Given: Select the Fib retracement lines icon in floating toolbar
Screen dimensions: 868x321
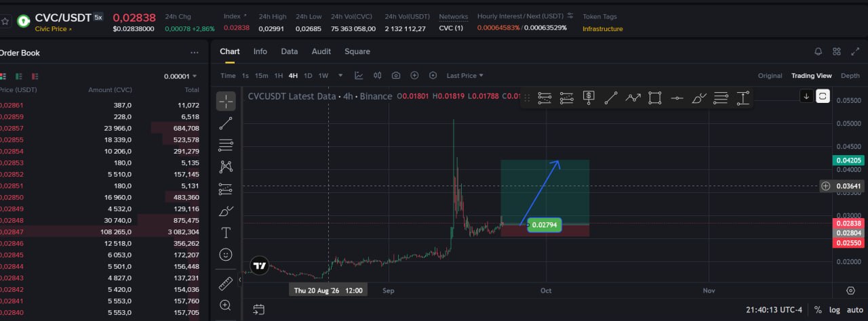Looking at the screenshot, I should pos(721,98).
